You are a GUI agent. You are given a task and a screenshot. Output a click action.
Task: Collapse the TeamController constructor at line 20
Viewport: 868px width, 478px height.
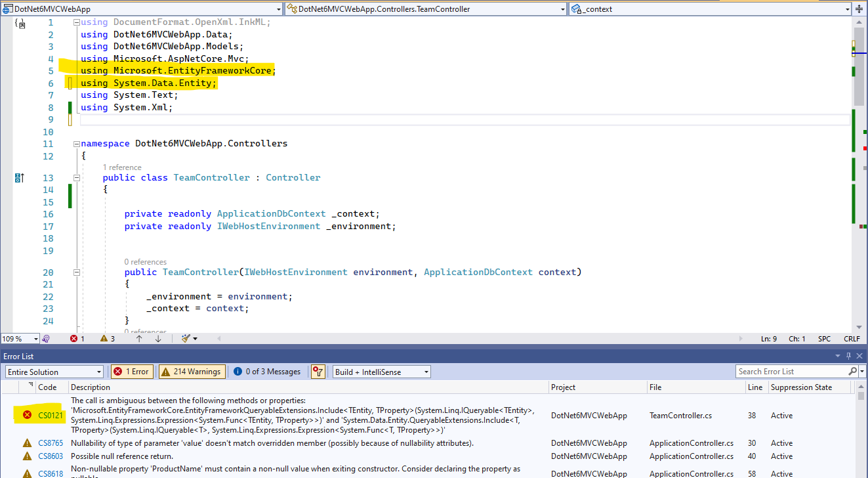pos(76,272)
